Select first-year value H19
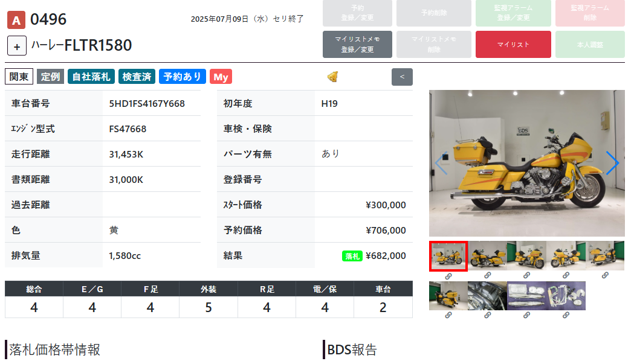This screenshot has width=634, height=364. coord(329,103)
